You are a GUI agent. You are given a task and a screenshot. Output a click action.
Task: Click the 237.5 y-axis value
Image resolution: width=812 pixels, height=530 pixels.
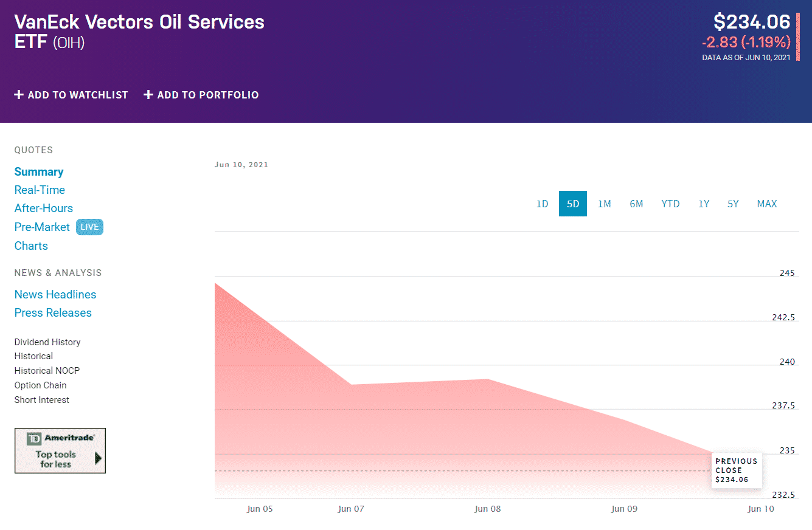coord(784,406)
